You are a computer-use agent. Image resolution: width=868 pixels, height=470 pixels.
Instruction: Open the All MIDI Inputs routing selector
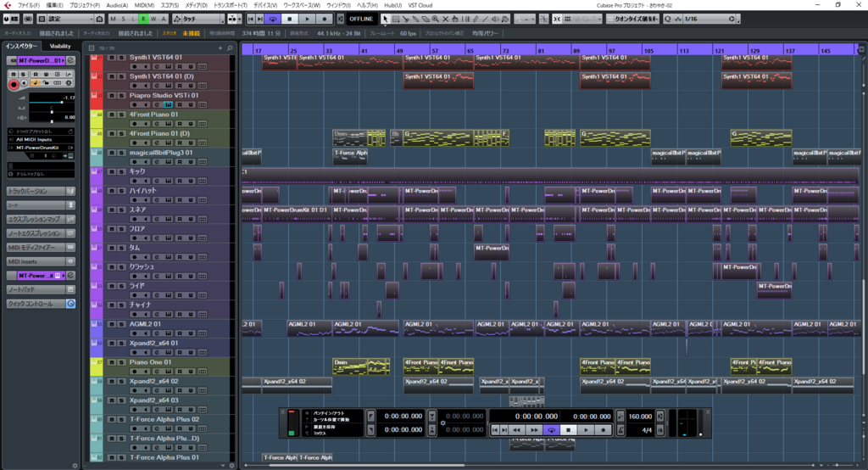click(41, 140)
